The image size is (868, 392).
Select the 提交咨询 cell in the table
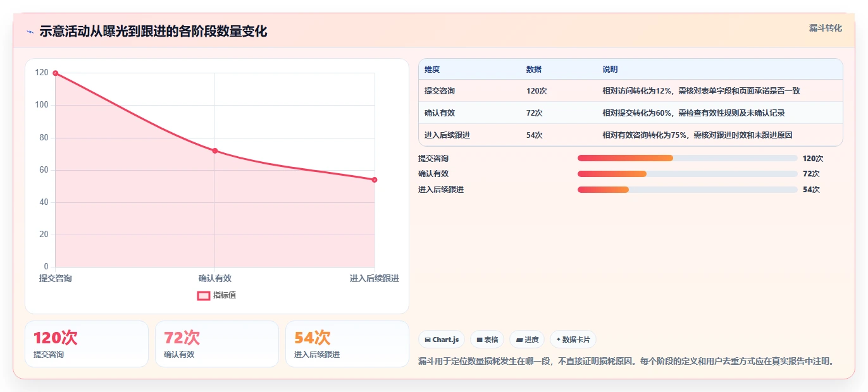pyautogui.click(x=440, y=91)
